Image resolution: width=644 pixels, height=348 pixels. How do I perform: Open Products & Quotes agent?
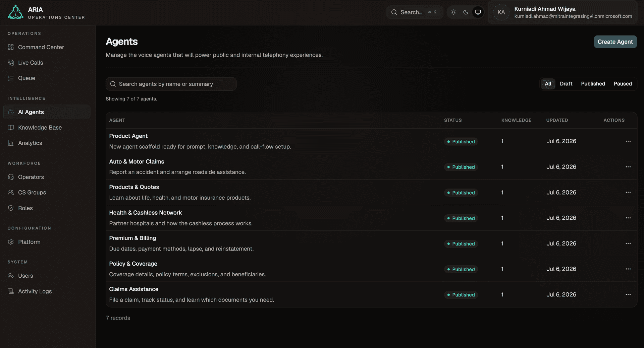134,187
